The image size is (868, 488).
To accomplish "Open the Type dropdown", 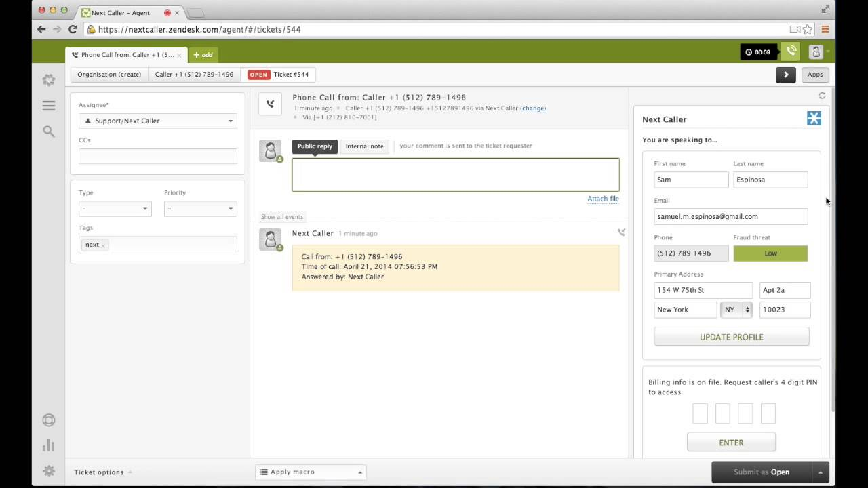I will pyautogui.click(x=115, y=208).
